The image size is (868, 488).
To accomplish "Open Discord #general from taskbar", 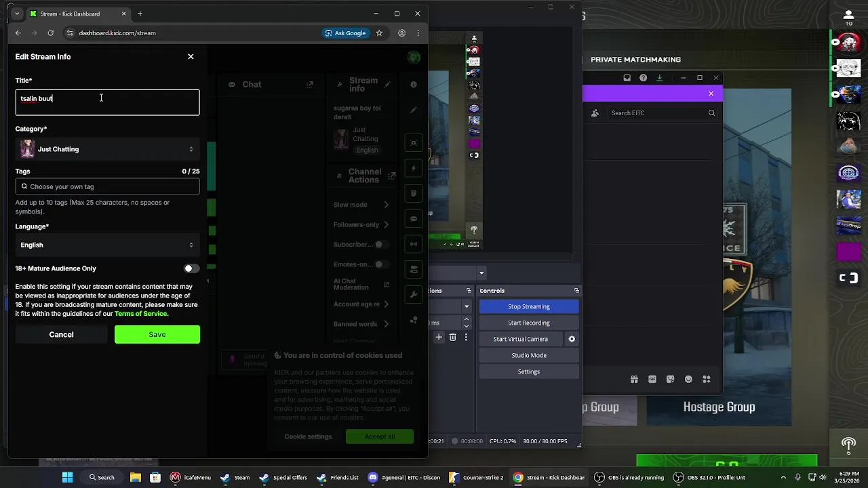I will (404, 477).
